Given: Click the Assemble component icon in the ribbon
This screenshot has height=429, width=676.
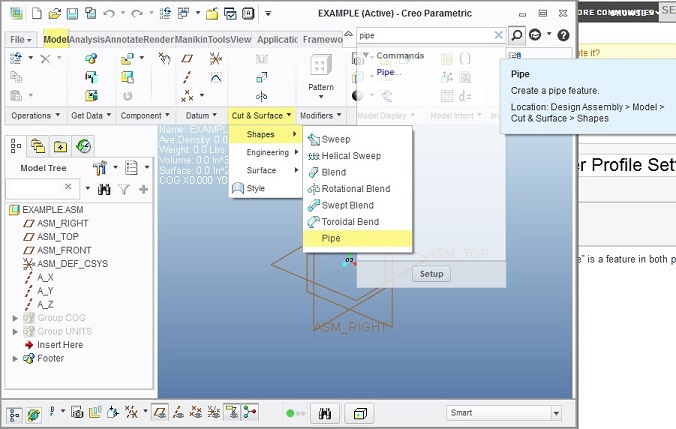Looking at the screenshot, I should [x=127, y=59].
